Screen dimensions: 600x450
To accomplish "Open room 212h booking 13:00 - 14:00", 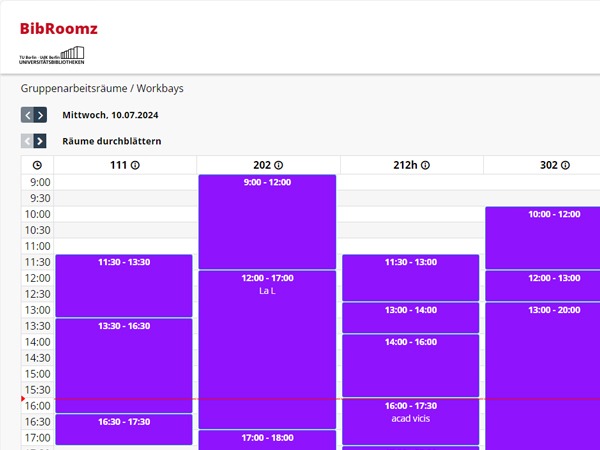I will point(411,318).
